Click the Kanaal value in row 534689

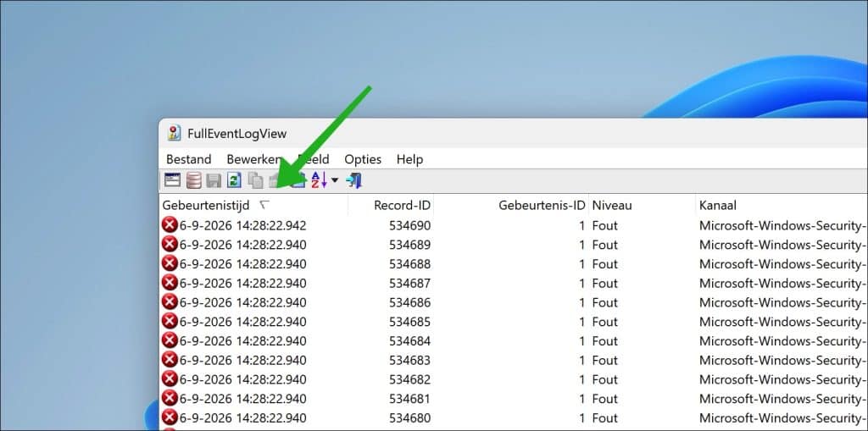coord(783,245)
